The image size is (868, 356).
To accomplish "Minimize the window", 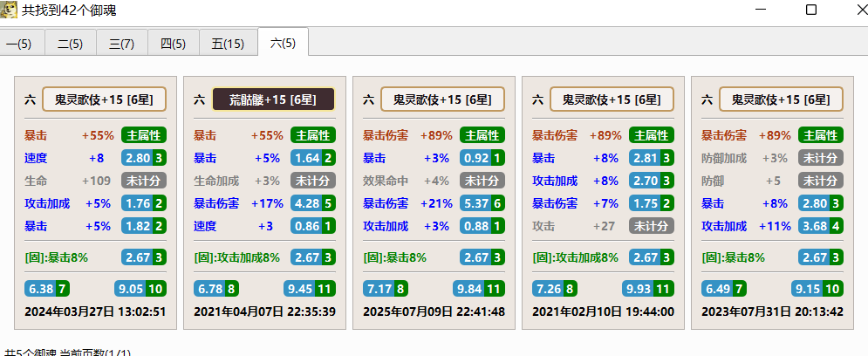I will coord(762,10).
